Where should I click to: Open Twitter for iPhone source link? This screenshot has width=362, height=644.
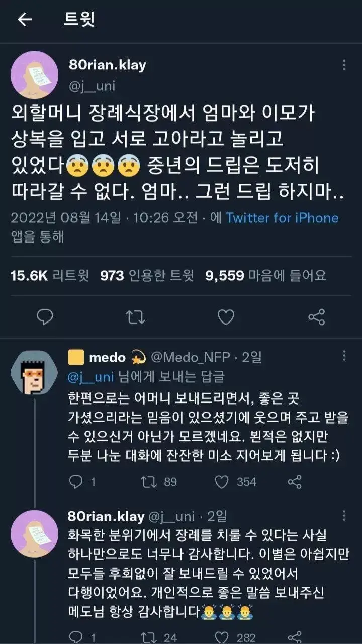point(282,218)
